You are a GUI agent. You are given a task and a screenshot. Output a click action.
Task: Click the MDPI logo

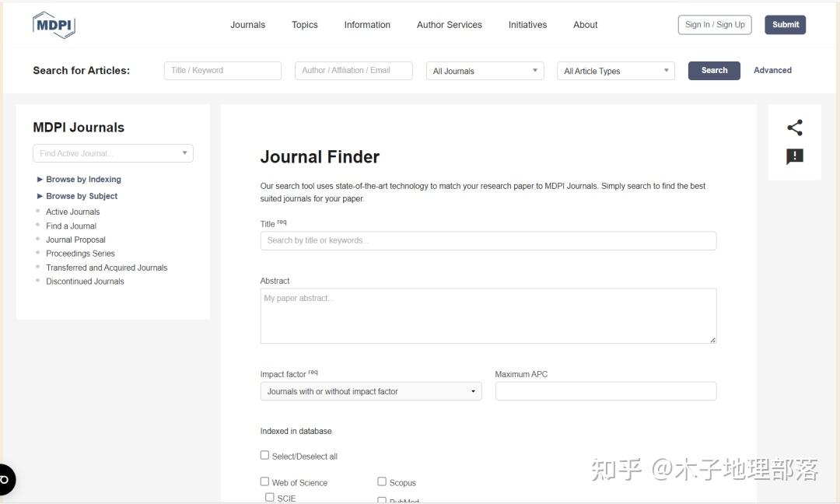pyautogui.click(x=54, y=25)
